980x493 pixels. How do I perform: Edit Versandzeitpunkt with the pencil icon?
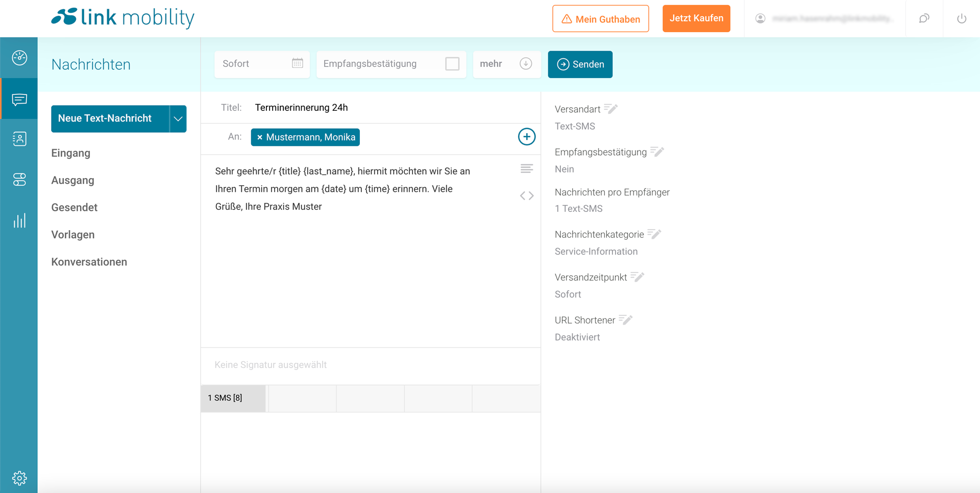(638, 277)
